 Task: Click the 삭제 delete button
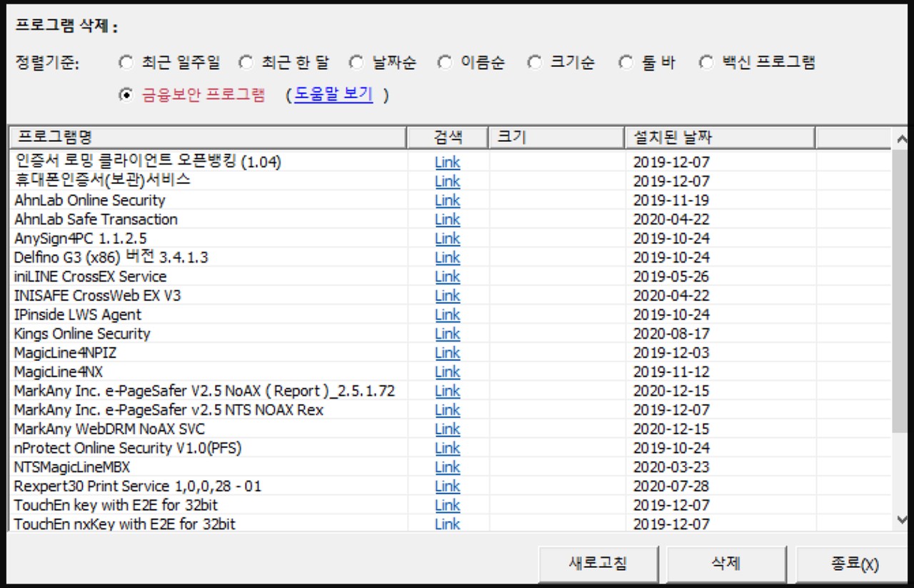pyautogui.click(x=726, y=564)
